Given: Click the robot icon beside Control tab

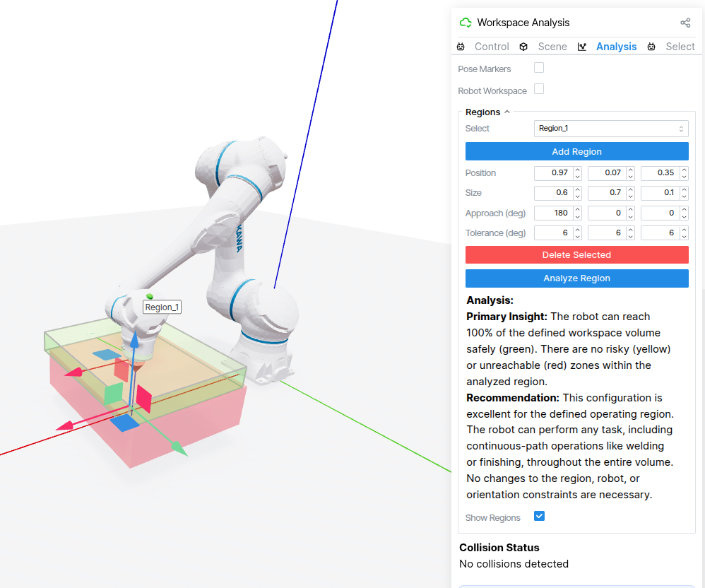Looking at the screenshot, I should [x=462, y=47].
